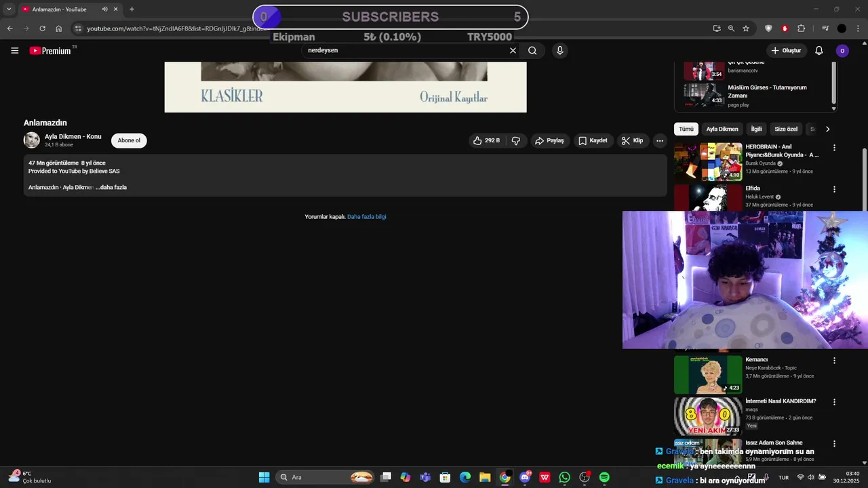The image size is (868, 488).
Task: Run the search with the magnifier button
Action: coord(532,50)
